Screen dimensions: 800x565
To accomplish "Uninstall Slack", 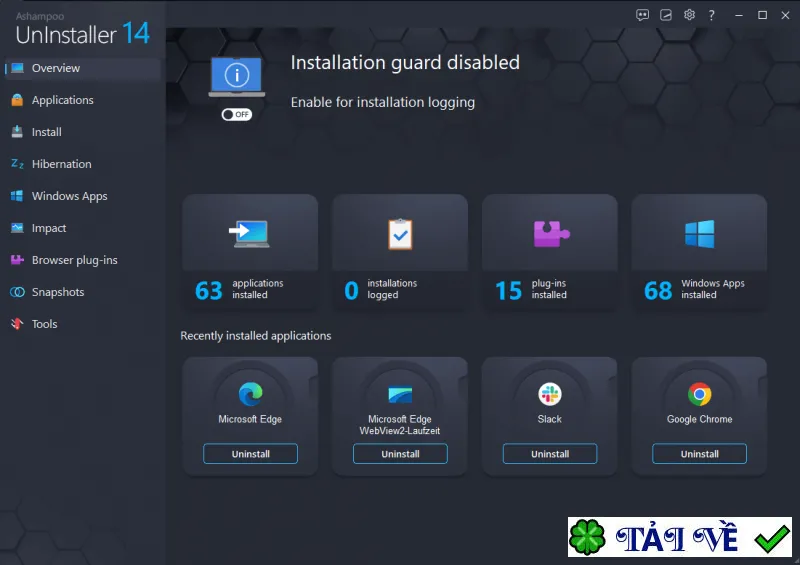I will pos(550,454).
